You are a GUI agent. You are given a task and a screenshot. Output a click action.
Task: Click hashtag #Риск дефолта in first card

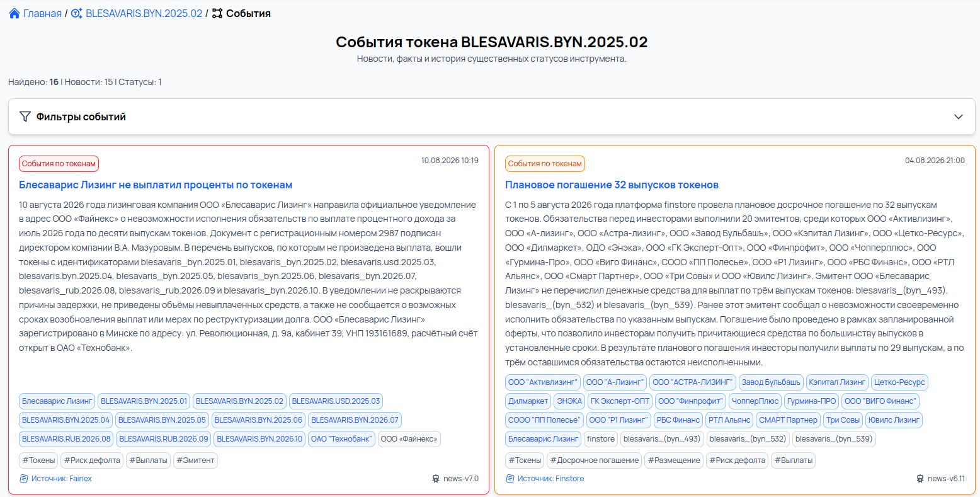(92, 460)
